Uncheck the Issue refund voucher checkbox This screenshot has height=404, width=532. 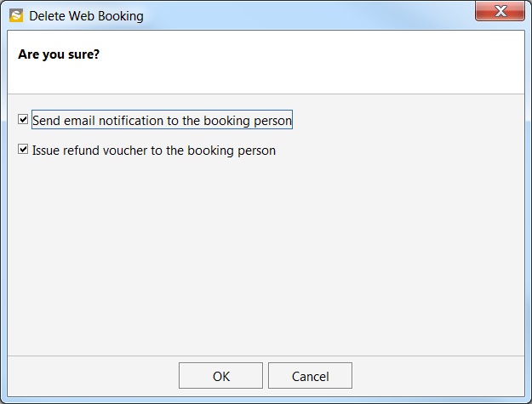(x=23, y=149)
